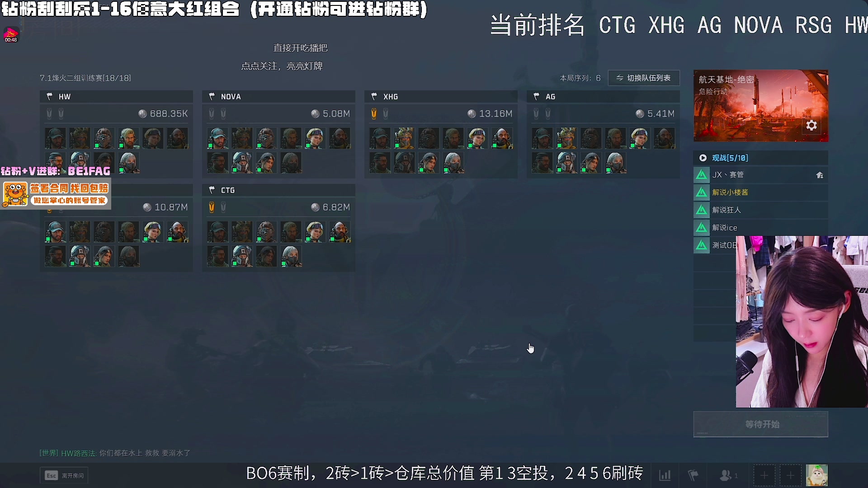Screen dimensions: 868x488
Task: Click the 航天基地-绝密 map thumbnail
Action: point(761,106)
